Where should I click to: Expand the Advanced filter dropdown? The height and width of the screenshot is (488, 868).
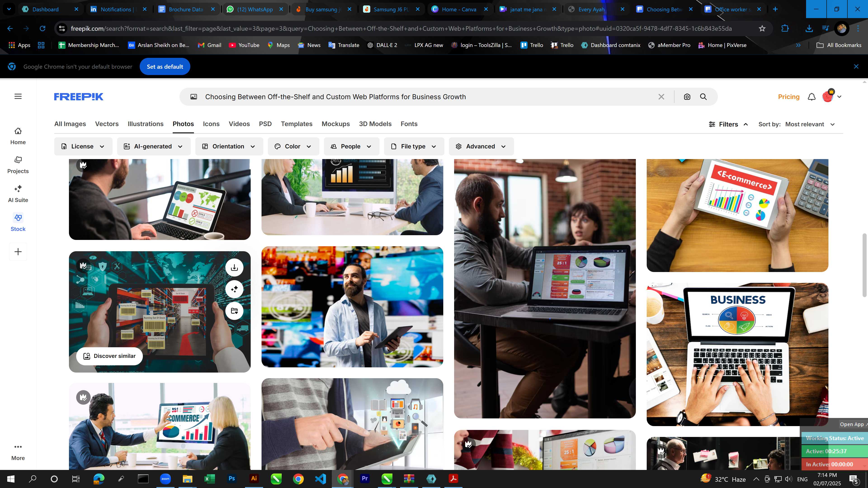coord(481,146)
